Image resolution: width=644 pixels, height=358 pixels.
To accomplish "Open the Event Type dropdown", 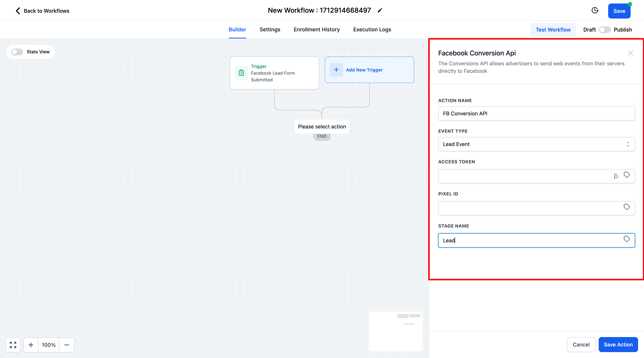I will [536, 144].
